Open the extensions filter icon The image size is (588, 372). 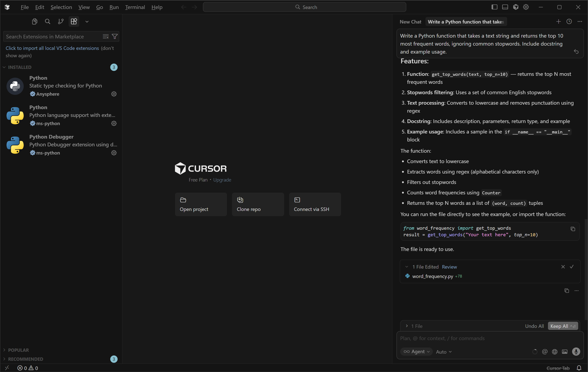[115, 36]
